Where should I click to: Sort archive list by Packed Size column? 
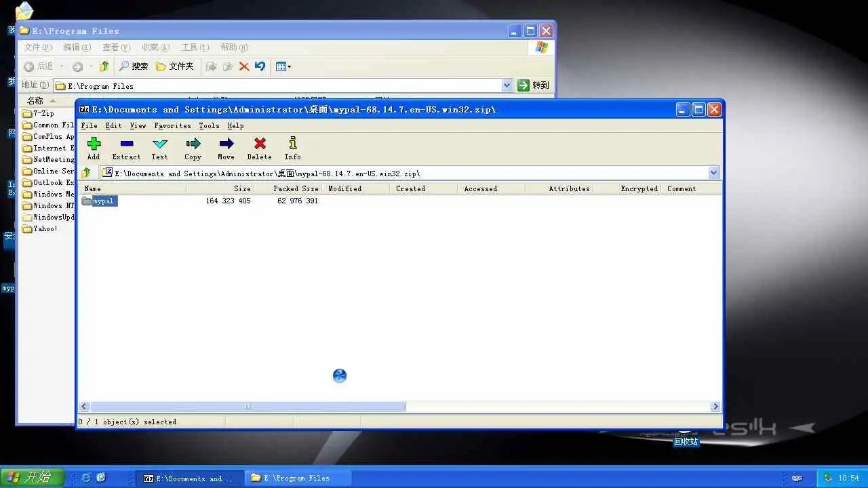288,188
